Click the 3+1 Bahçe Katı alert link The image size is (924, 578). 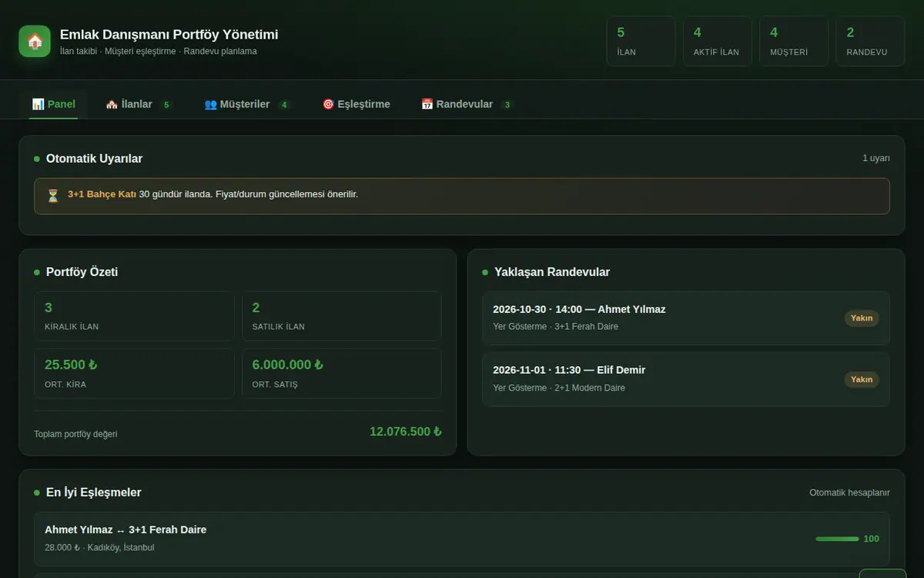tap(102, 194)
